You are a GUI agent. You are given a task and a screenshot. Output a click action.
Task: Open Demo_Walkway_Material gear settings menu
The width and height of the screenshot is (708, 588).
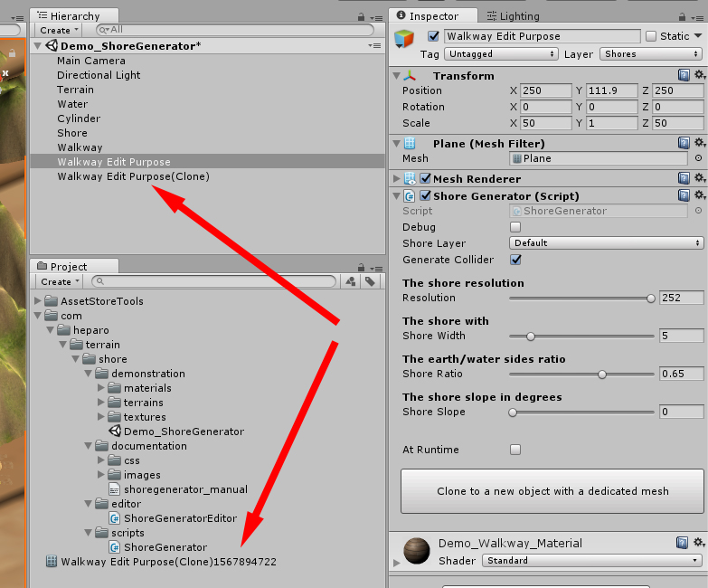click(699, 542)
